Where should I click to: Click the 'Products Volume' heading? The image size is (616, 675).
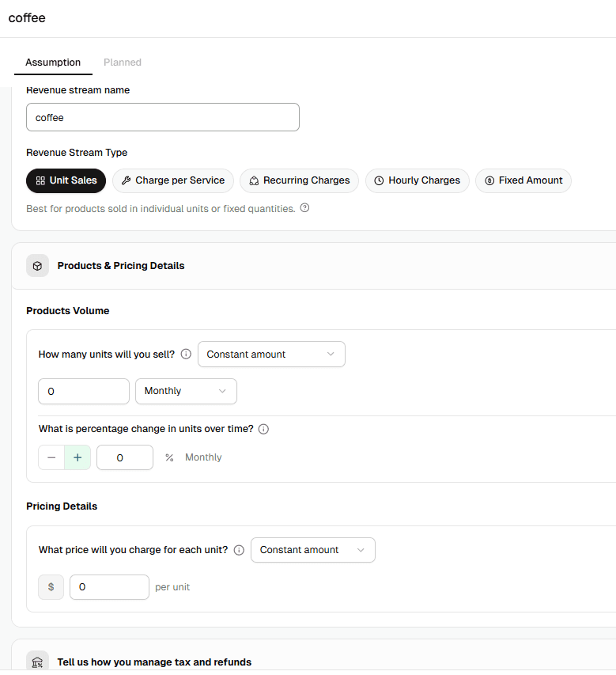click(67, 311)
